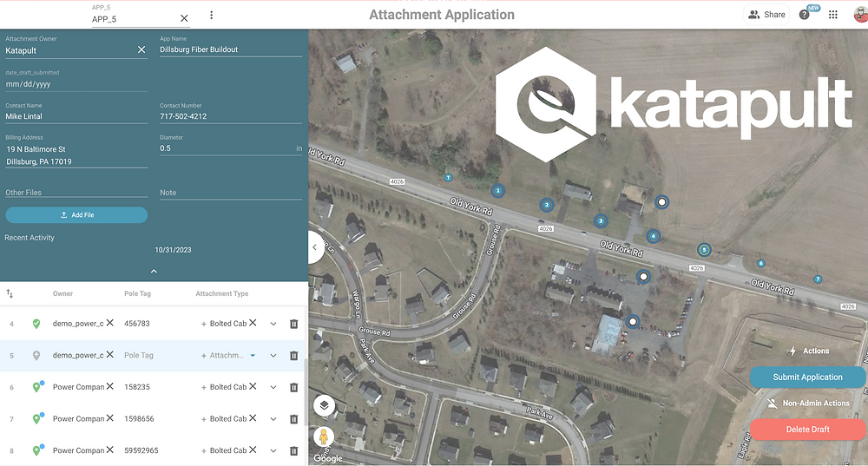Viewport: 868px width, 466px height.
Task: Expand row 8 details chevron
Action: pyautogui.click(x=273, y=450)
